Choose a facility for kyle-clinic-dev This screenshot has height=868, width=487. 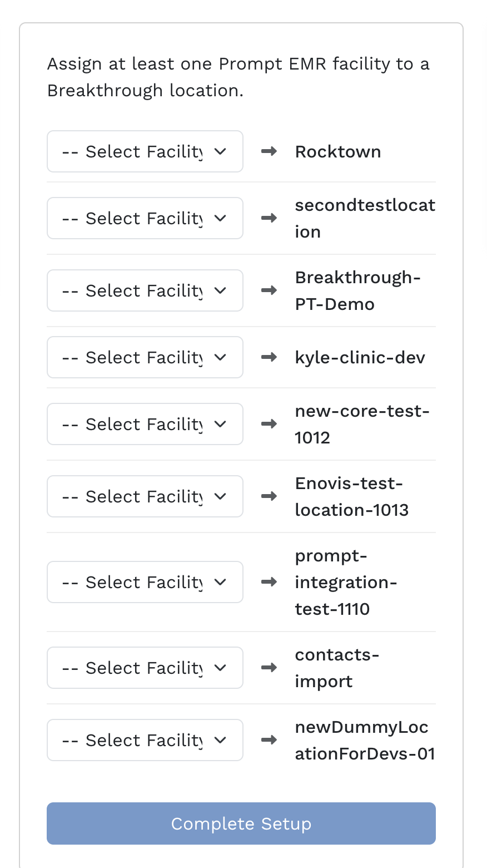[145, 357]
